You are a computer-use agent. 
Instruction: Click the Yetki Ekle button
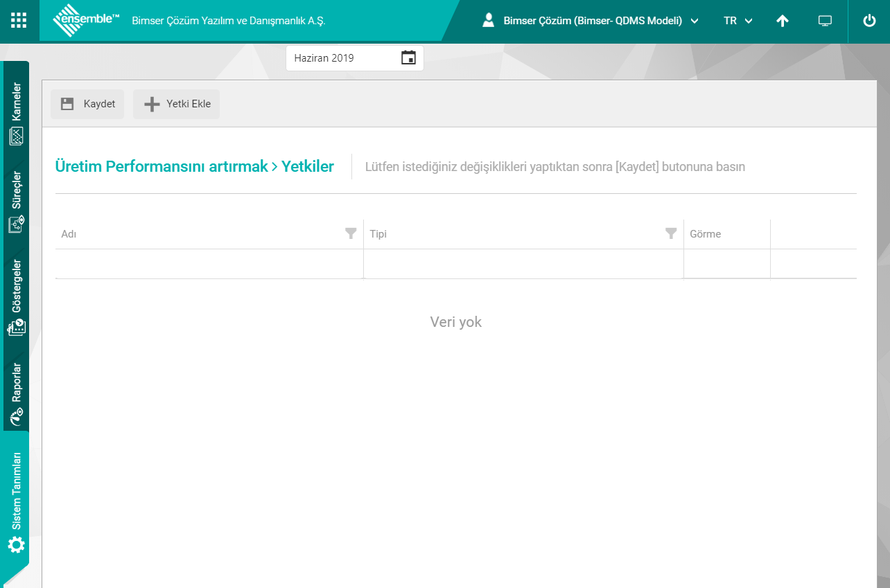[177, 104]
